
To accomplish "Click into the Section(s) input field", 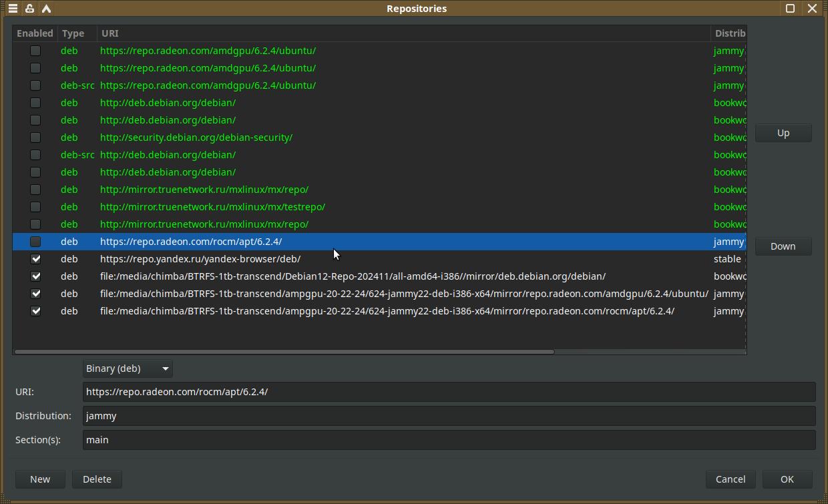I will click(x=449, y=440).
